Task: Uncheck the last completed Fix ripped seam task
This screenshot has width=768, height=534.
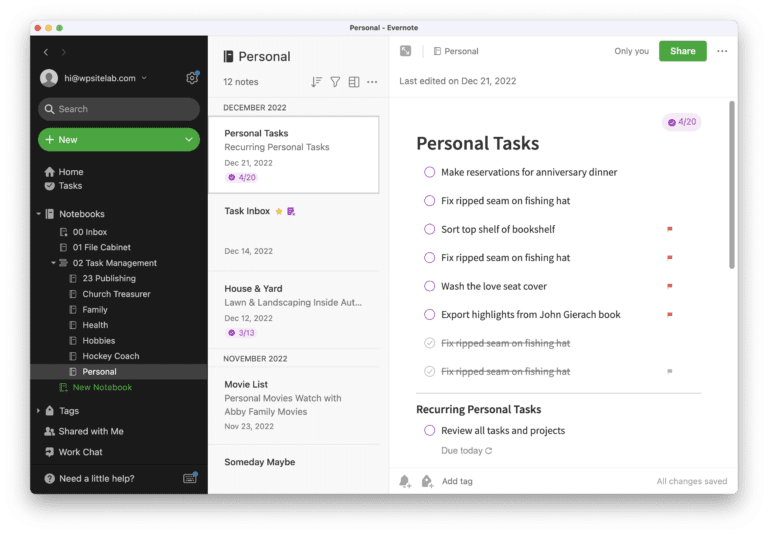Action: [430, 371]
